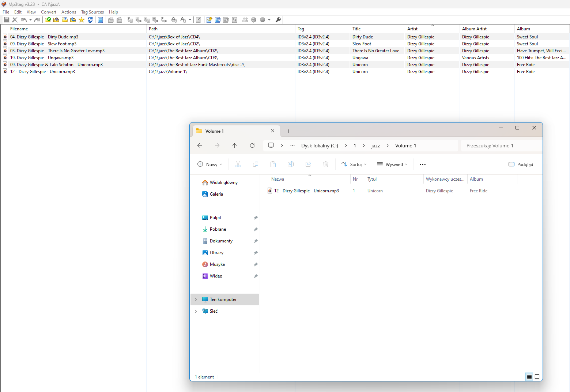Open the Undo history dropdown arrow
This screenshot has height=392, width=570.
[x=30, y=20]
